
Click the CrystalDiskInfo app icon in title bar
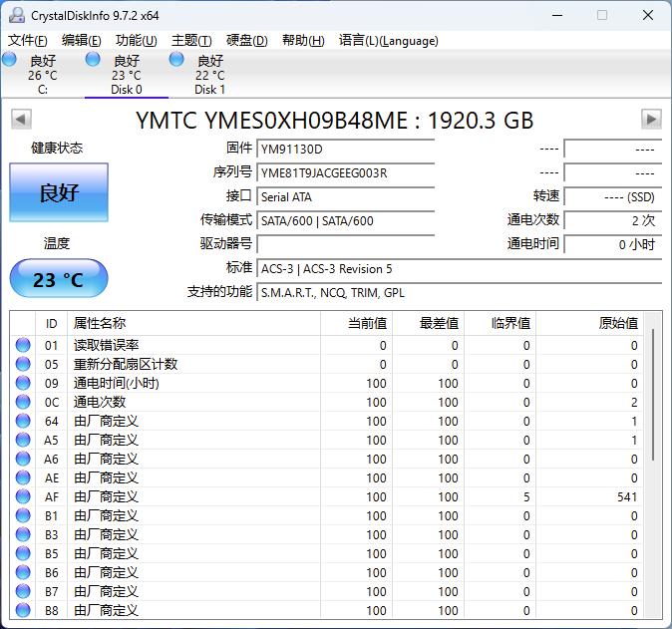tap(16, 15)
